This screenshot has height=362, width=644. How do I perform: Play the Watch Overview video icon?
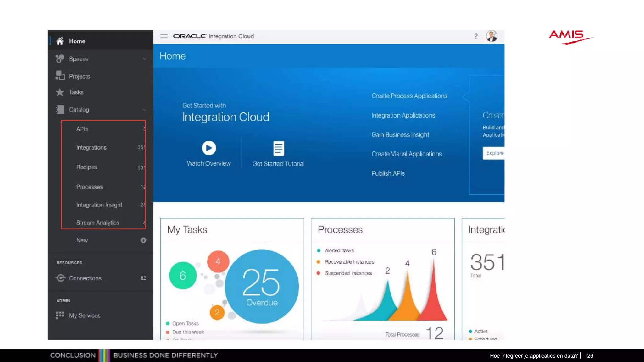click(209, 148)
